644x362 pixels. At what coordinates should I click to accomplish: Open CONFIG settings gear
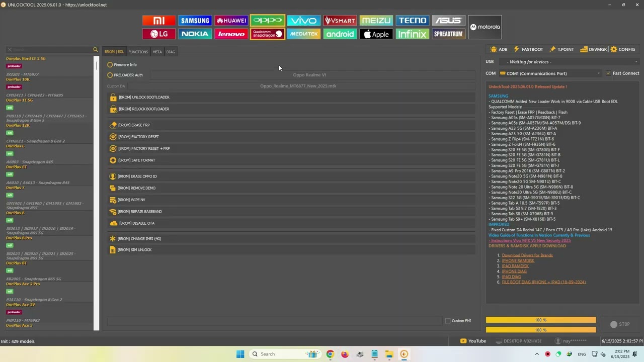(x=622, y=49)
